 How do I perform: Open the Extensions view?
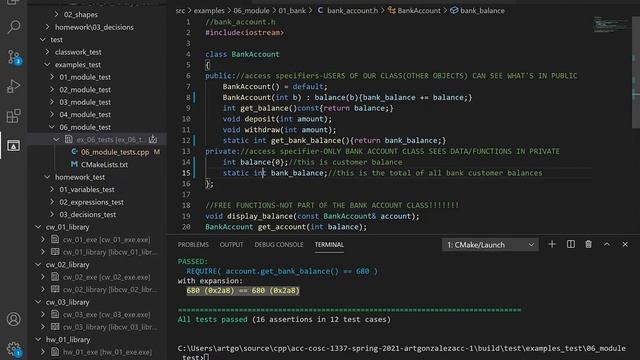click(14, 116)
